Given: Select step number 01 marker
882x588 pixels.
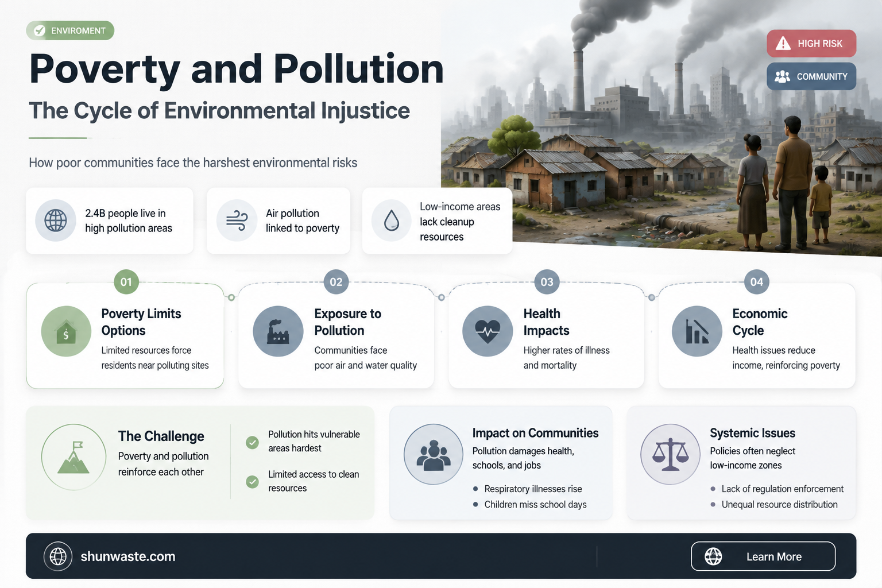Looking at the screenshot, I should pyautogui.click(x=126, y=282).
